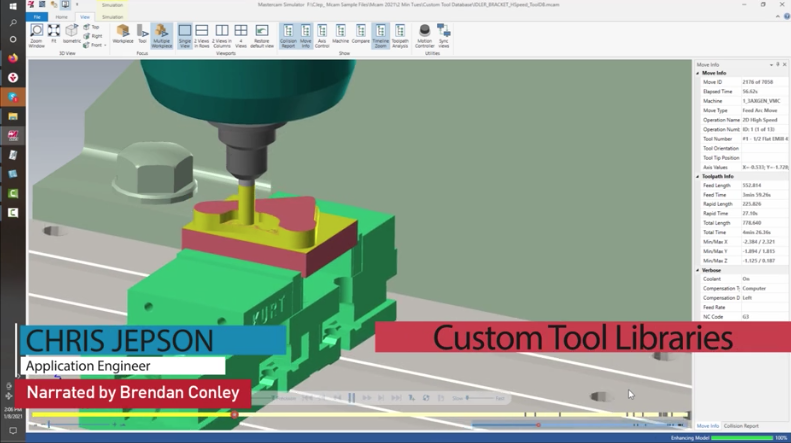Click Restore default view
This screenshot has width=791, height=443.
tap(261, 36)
